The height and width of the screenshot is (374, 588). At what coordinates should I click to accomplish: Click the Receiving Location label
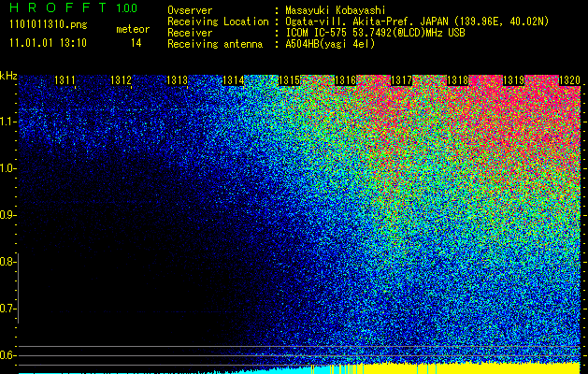point(218,22)
